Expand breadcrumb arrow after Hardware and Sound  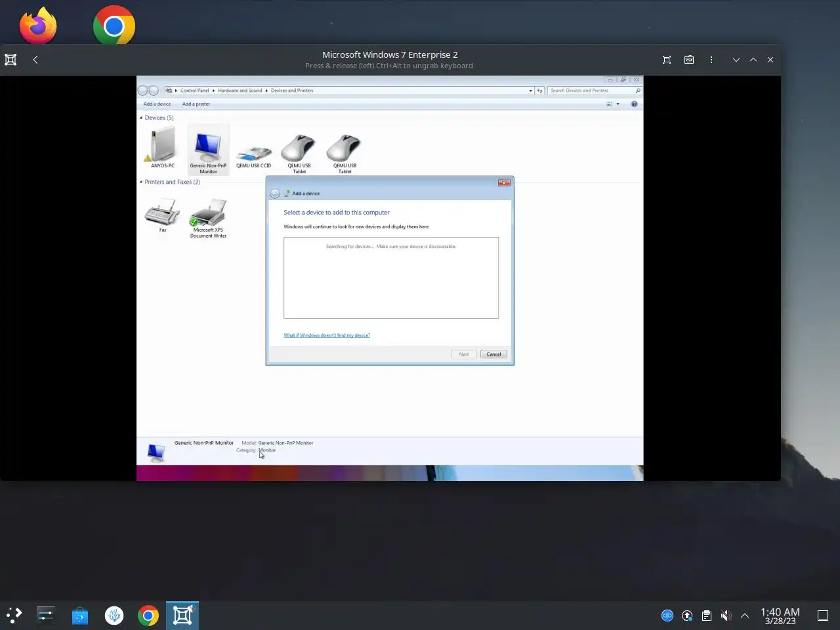tap(266, 91)
